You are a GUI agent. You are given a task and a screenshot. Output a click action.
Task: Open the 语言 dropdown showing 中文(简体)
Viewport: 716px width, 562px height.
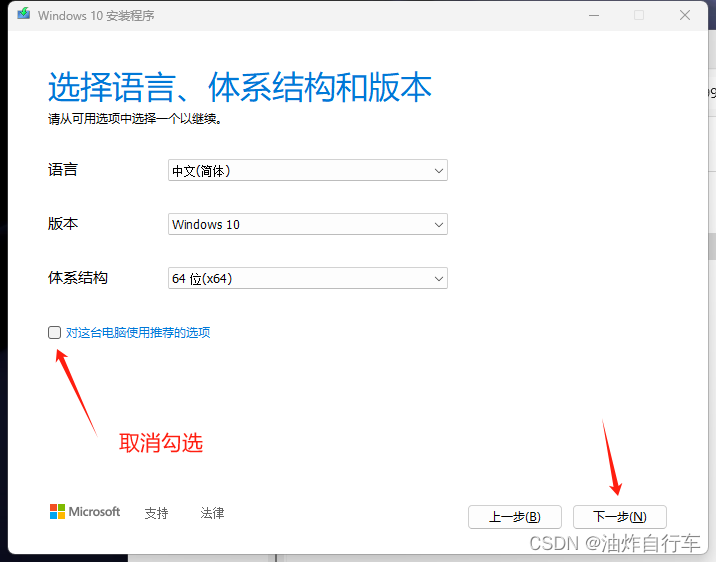[308, 170]
